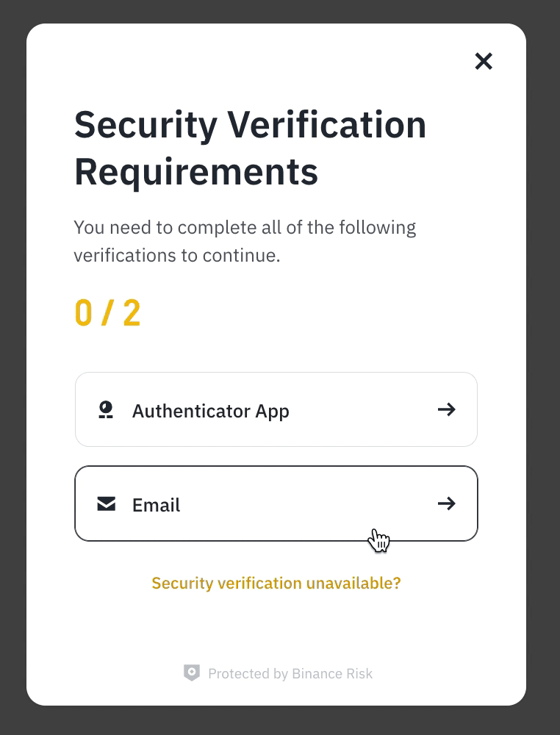560x735 pixels.
Task: Close the Security Verification dialog
Action: 484,61
